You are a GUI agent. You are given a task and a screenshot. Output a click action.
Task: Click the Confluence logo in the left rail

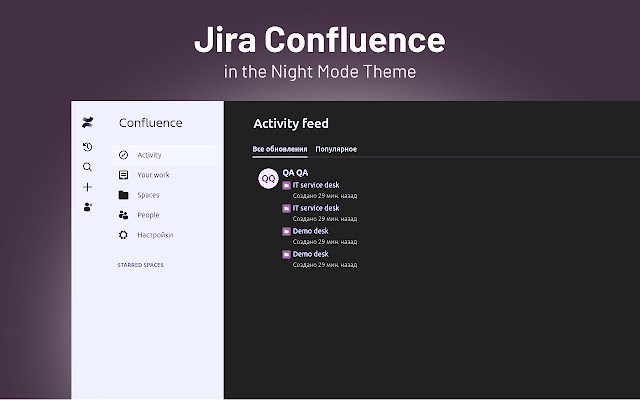(88, 123)
